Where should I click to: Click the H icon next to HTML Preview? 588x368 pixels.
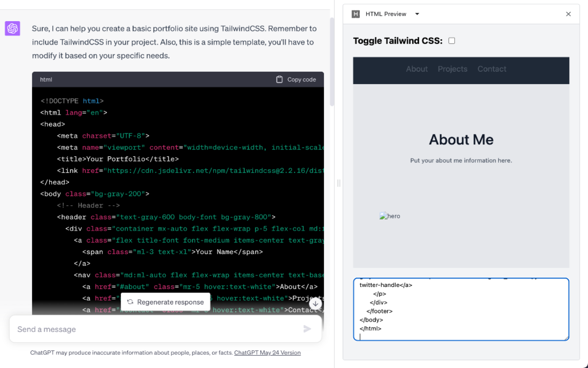click(x=355, y=14)
